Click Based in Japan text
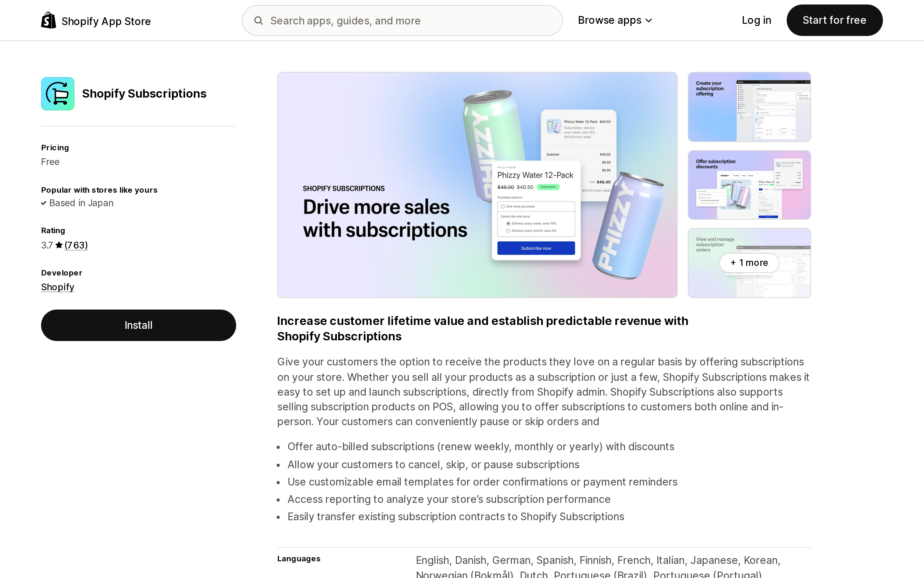This screenshot has width=924, height=578. [81, 203]
